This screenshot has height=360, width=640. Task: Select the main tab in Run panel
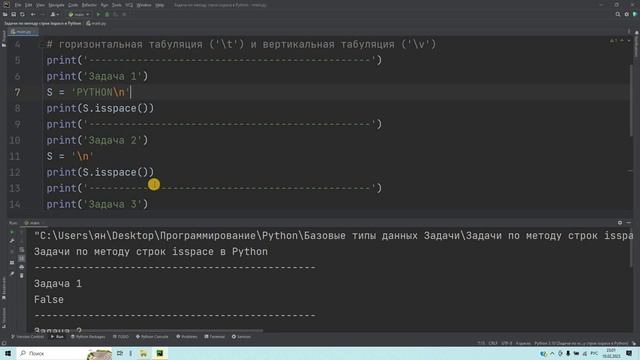pos(33,223)
